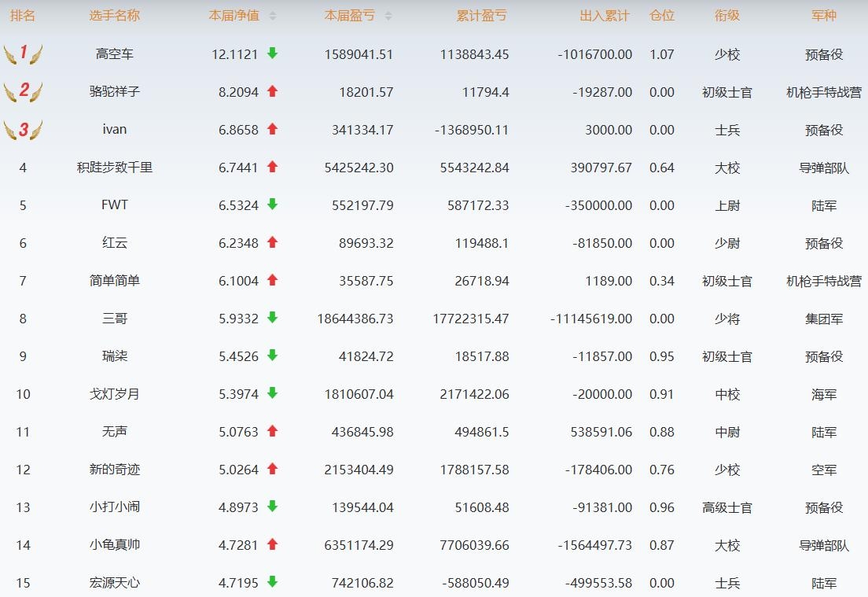Open player 骆驼祥子 profile
Viewport: 868px width, 597px height.
pos(115,92)
